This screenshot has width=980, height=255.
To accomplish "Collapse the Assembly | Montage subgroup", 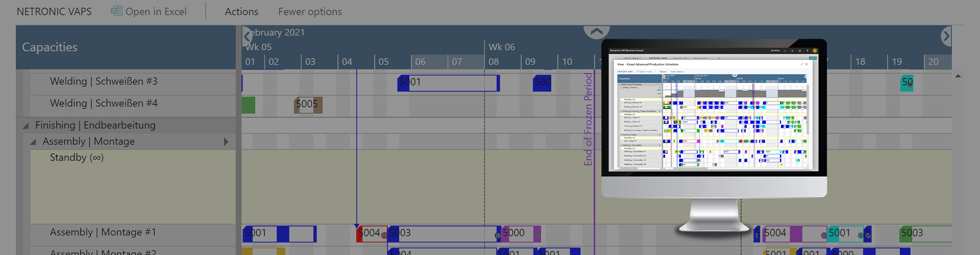I will [x=33, y=142].
